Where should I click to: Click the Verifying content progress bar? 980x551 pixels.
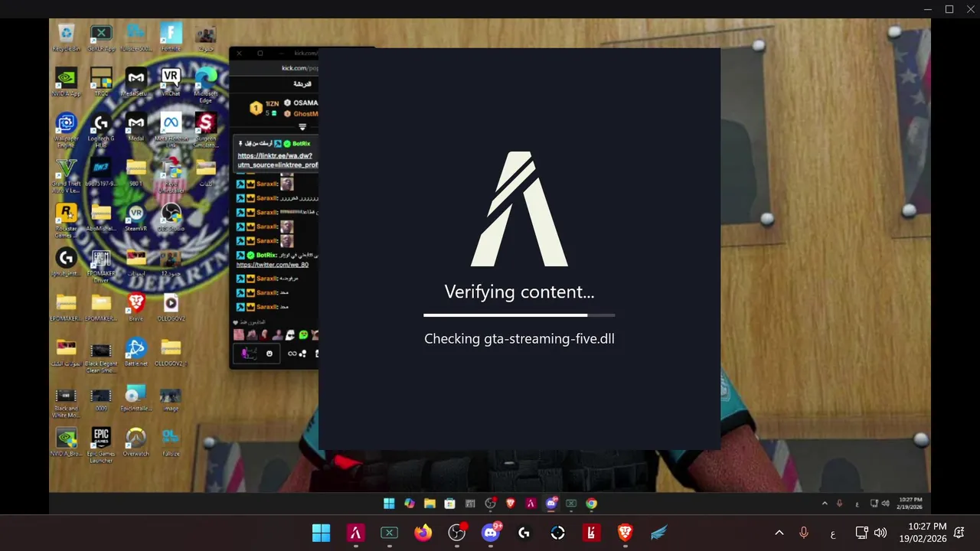click(x=519, y=315)
